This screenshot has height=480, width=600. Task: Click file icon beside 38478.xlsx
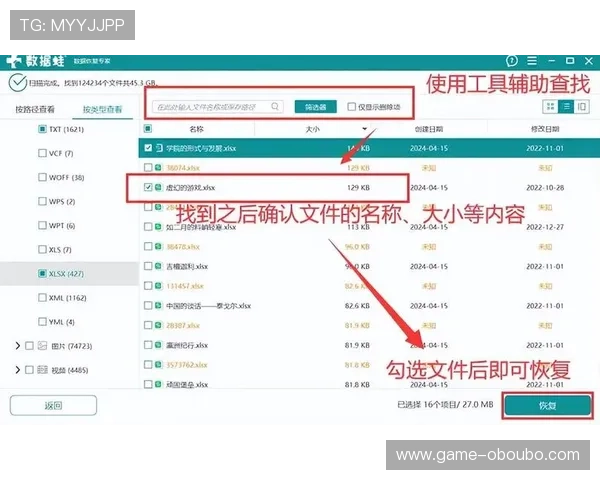[158, 246]
